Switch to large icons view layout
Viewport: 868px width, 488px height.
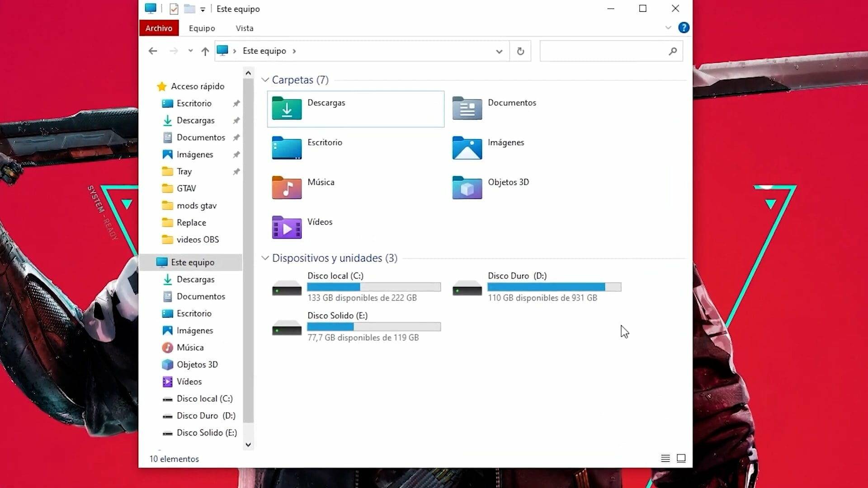click(681, 458)
